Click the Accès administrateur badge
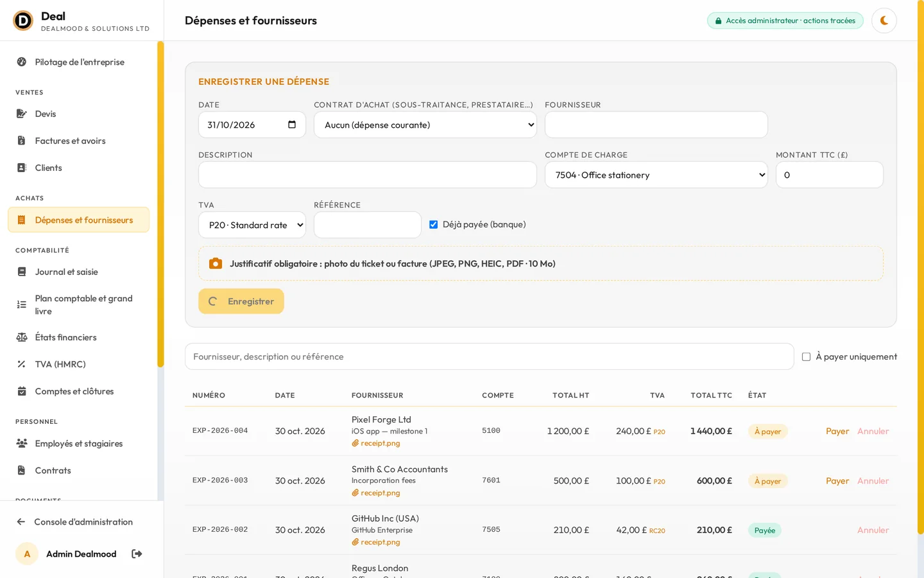Screen dimensions: 924x578 click(x=785, y=21)
